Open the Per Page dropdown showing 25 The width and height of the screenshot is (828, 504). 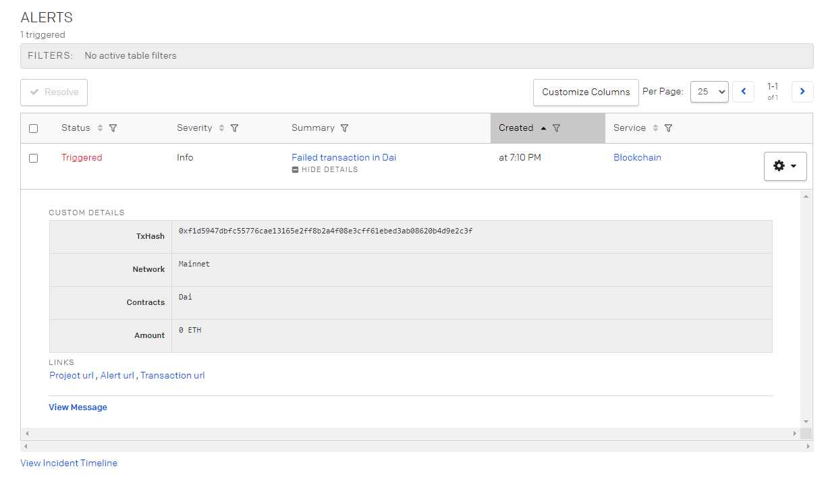pyautogui.click(x=709, y=92)
